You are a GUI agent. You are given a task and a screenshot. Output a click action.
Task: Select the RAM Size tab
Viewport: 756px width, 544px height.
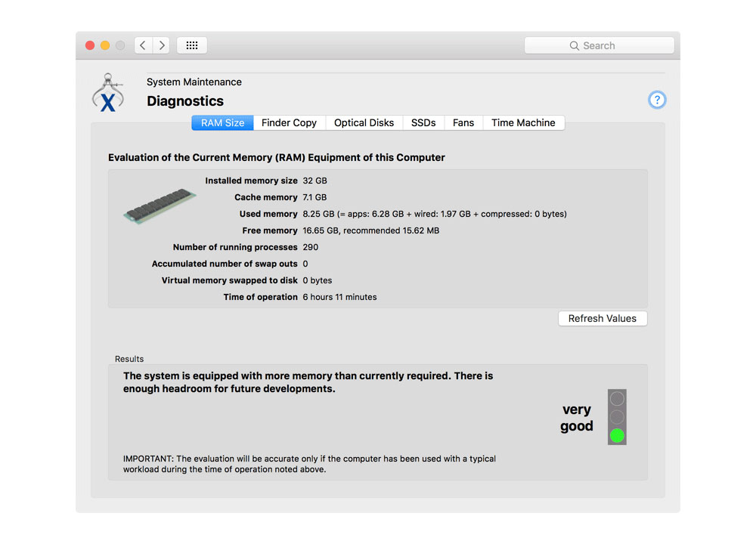[222, 122]
